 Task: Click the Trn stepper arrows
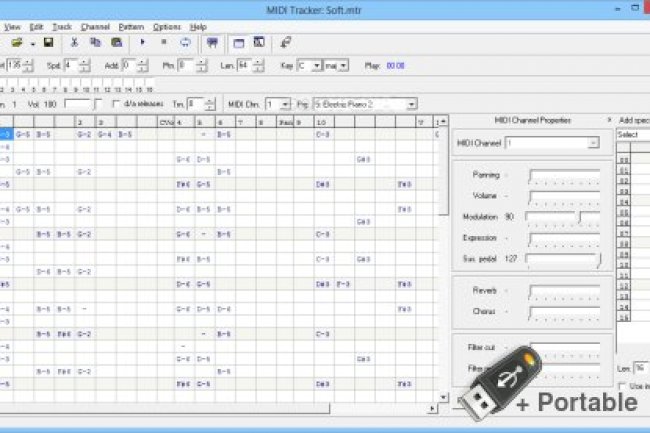(210, 104)
